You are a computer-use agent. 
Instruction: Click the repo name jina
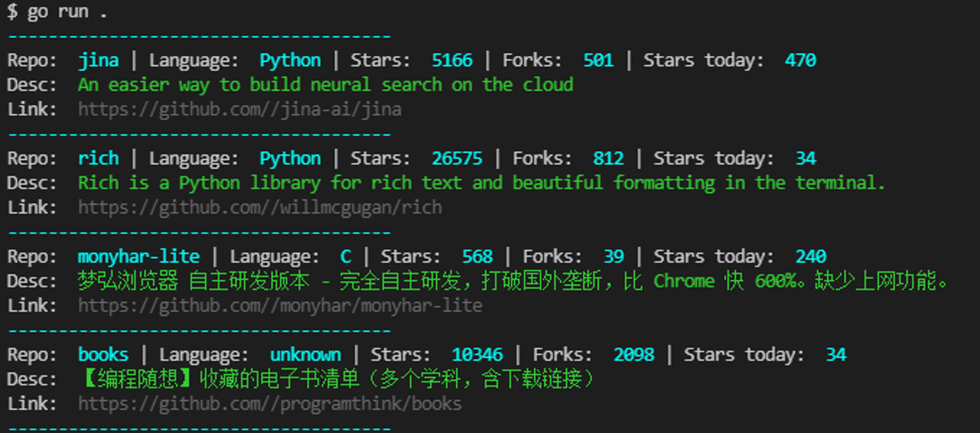98,60
